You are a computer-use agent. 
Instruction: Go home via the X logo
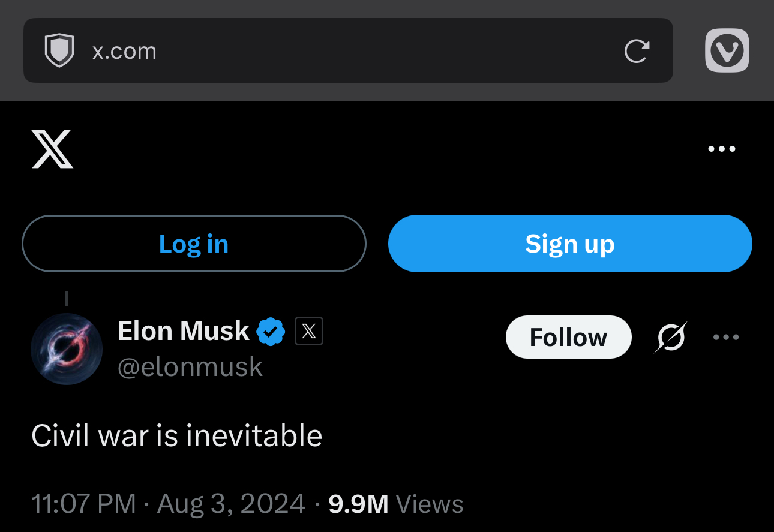[x=52, y=149]
